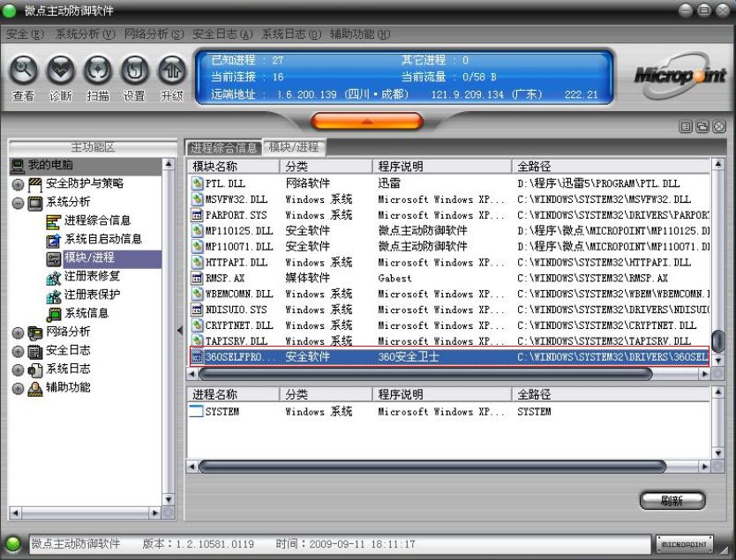The width and height of the screenshot is (736, 560).
Task: Expand the 辅助功能 tree node
Action: tap(18, 388)
